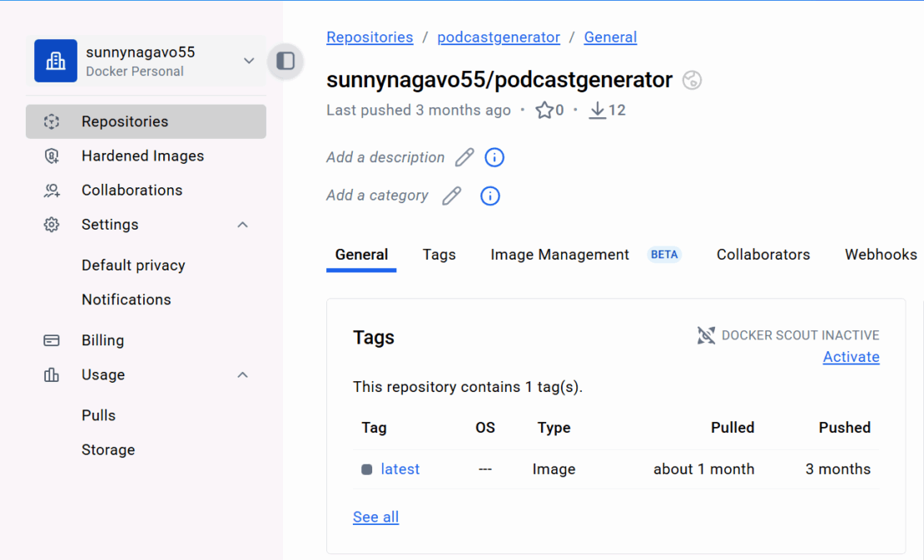Click the info icon next to category
924x560 pixels.
tap(490, 196)
